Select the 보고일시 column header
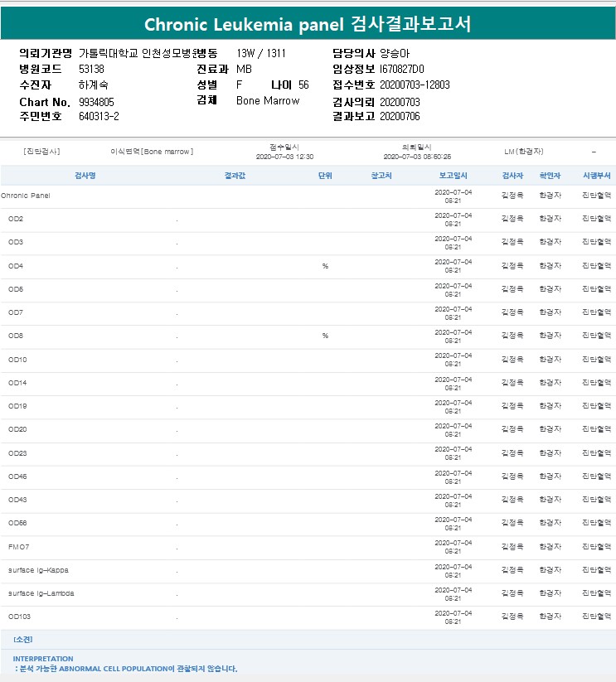 tap(454, 176)
